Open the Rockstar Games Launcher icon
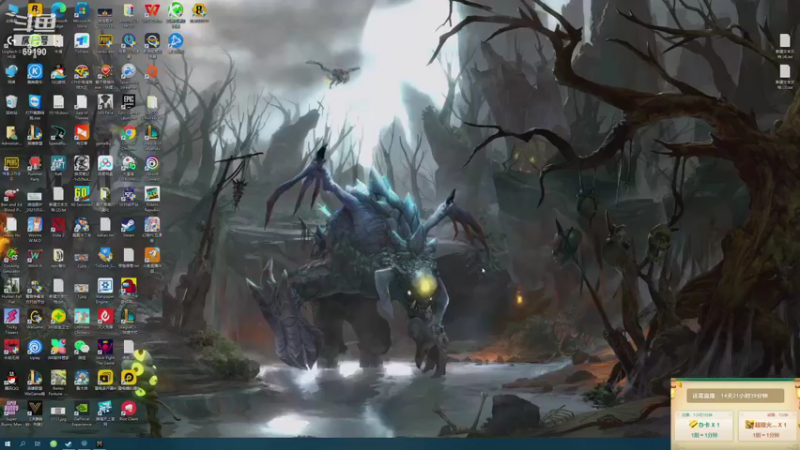This screenshot has width=800, height=450. (35, 10)
